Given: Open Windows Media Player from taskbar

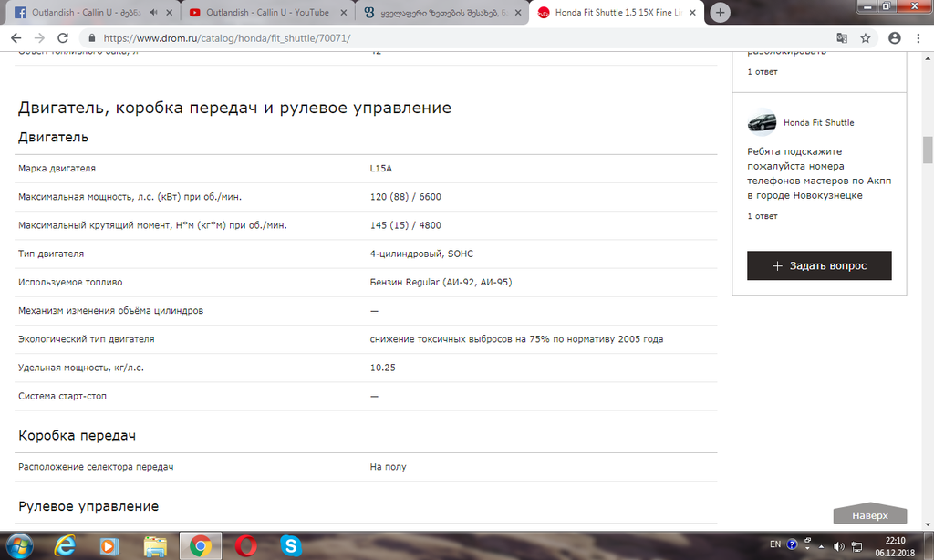Looking at the screenshot, I should click(x=109, y=545).
